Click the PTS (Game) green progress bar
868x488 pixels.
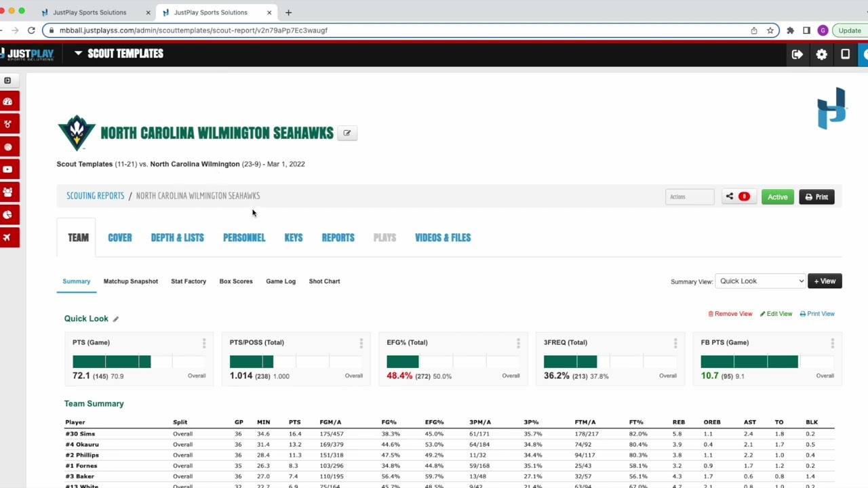tap(112, 362)
